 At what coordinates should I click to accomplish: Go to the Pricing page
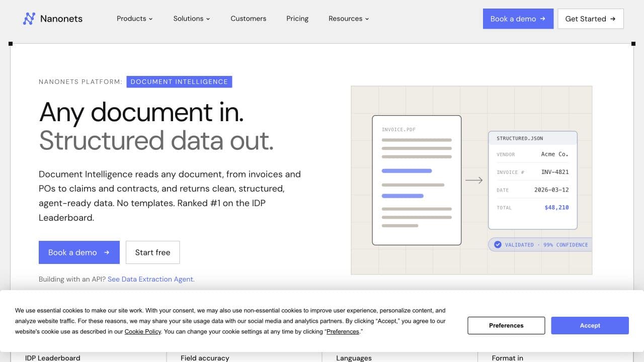click(297, 19)
